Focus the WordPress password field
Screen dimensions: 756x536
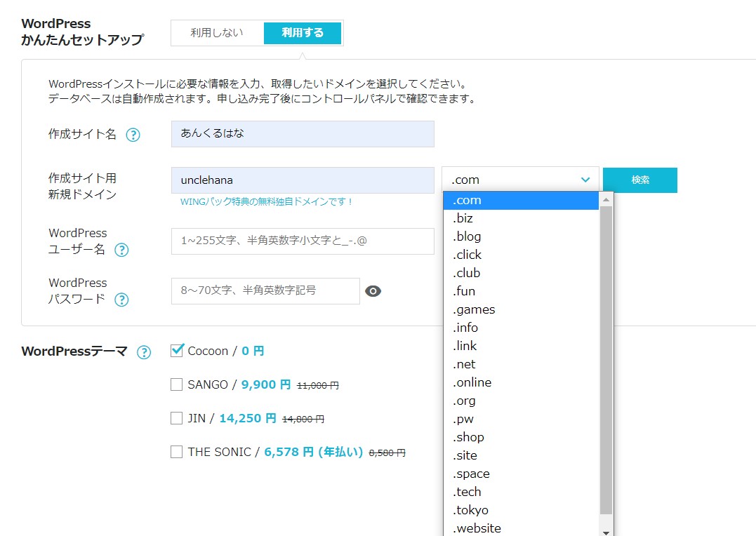[265, 290]
